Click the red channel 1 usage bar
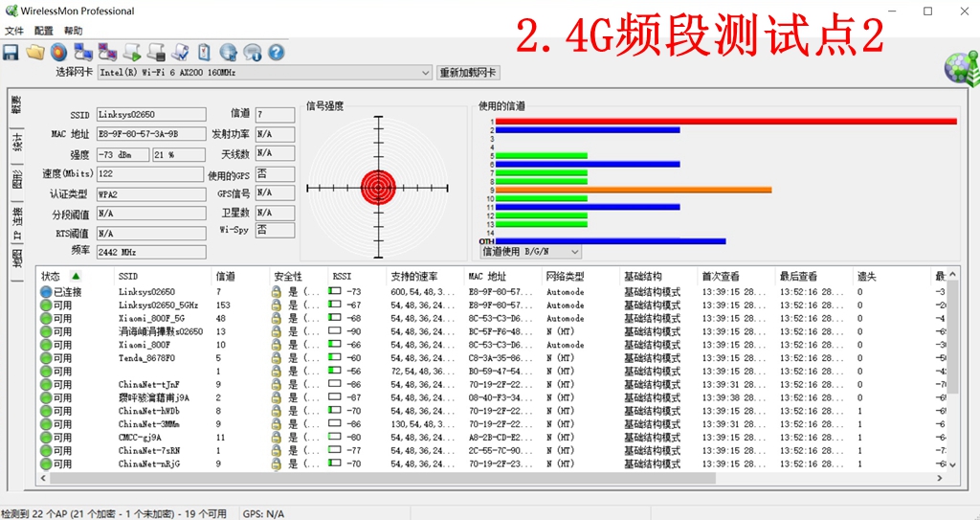The width and height of the screenshot is (980, 520). (726, 122)
